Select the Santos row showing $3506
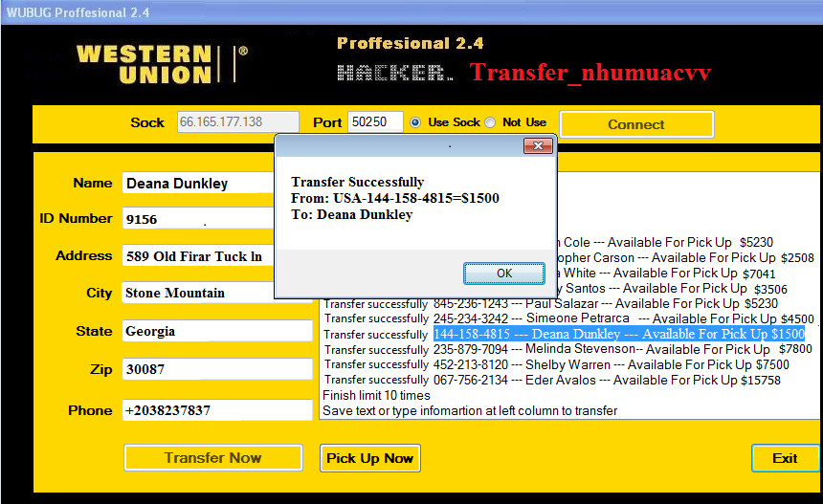The image size is (823, 504). [x=673, y=289]
